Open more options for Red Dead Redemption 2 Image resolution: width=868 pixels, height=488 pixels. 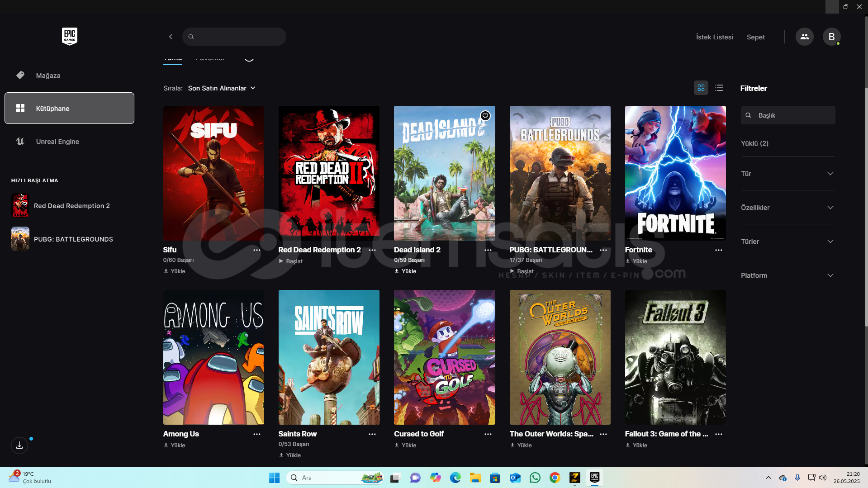point(372,250)
